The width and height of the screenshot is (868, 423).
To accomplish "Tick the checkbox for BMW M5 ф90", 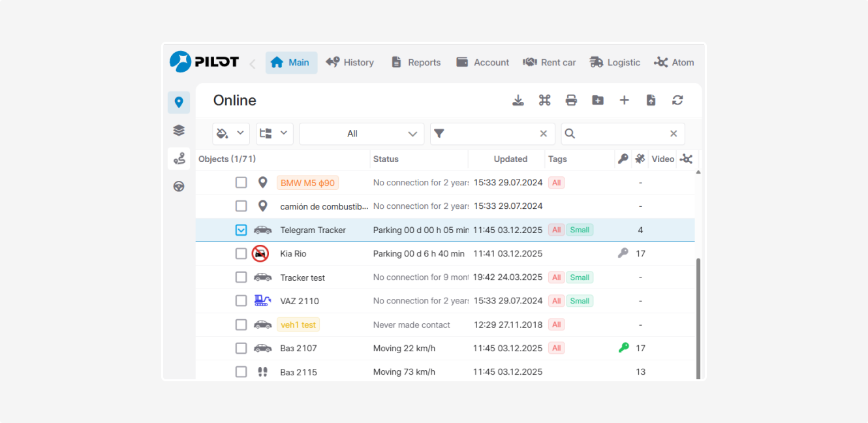I will click(241, 183).
